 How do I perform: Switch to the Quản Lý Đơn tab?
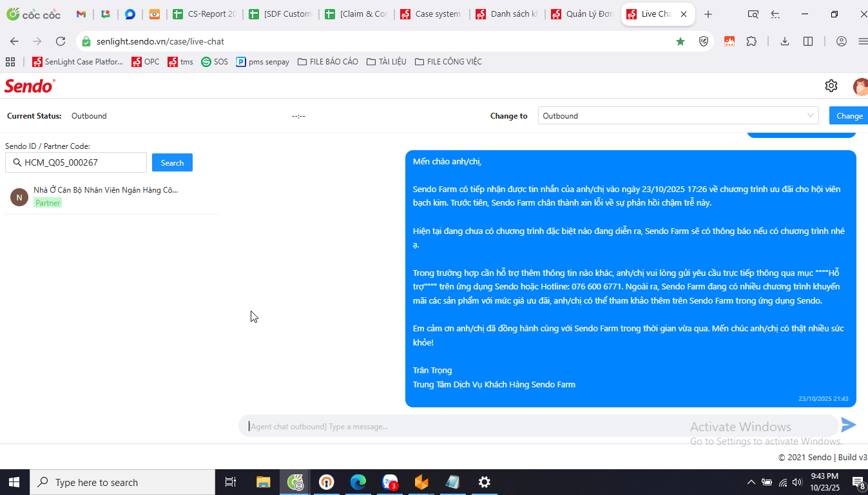click(x=583, y=14)
